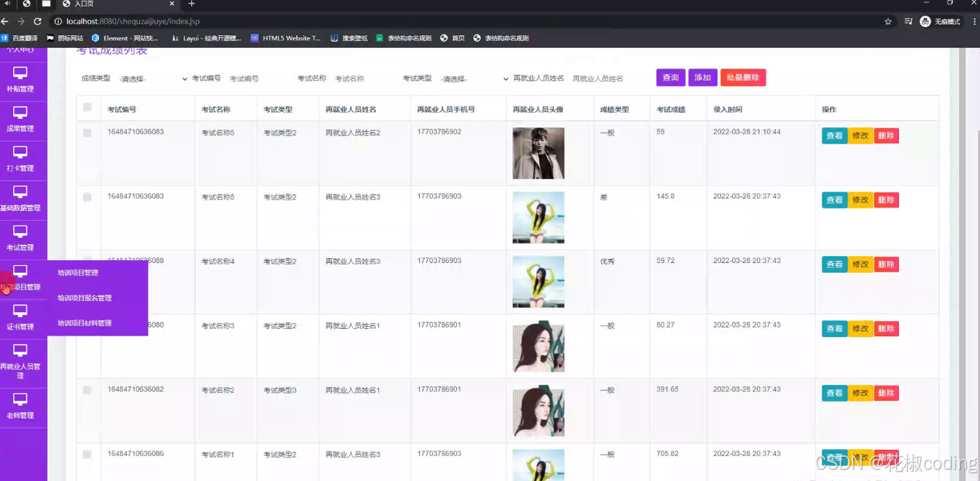Image resolution: width=980 pixels, height=481 pixels.
Task: Focus the 考试编号 search input
Action: (x=258, y=79)
